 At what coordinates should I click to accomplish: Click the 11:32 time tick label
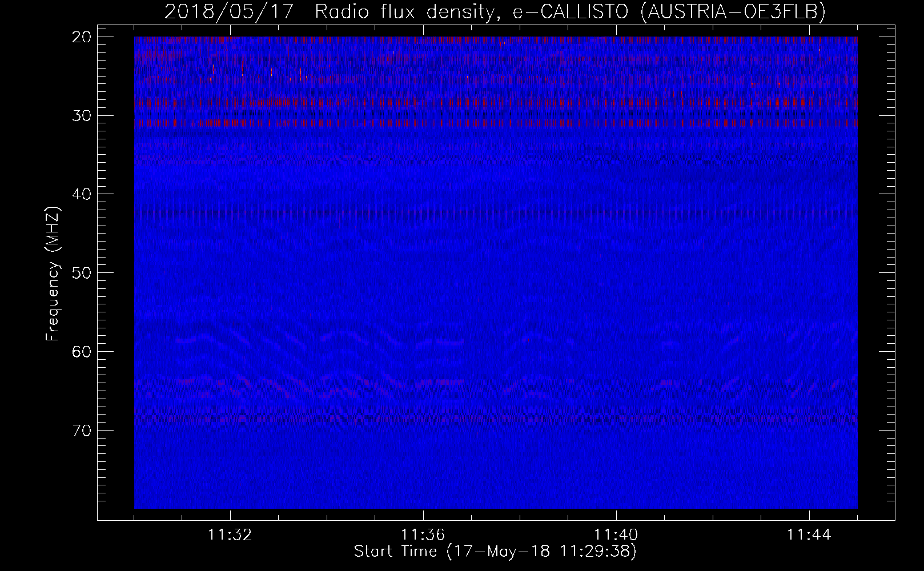(x=230, y=535)
